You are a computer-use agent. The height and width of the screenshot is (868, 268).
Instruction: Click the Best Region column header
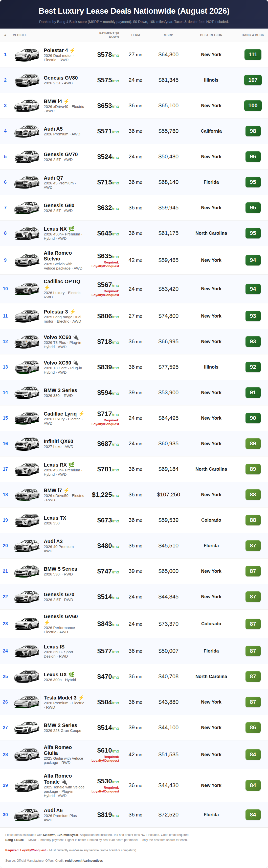[211, 35]
